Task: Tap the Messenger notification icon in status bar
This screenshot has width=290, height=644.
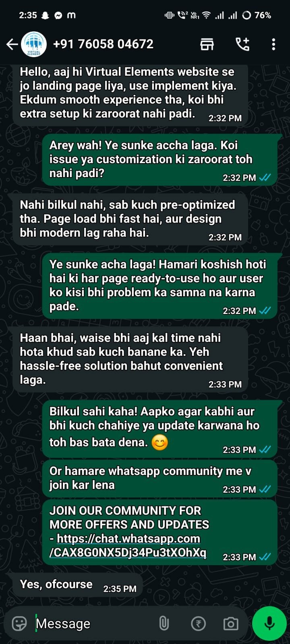Action: tap(58, 15)
